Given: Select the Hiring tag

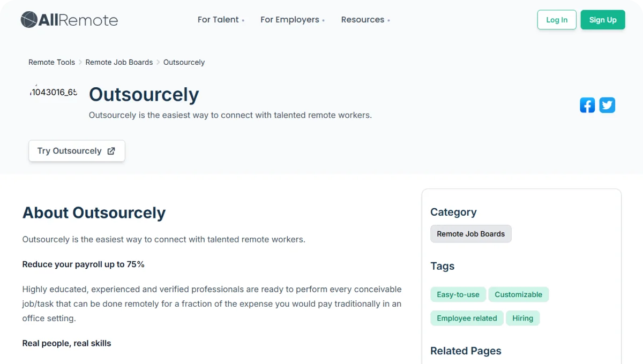Looking at the screenshot, I should tap(522, 318).
